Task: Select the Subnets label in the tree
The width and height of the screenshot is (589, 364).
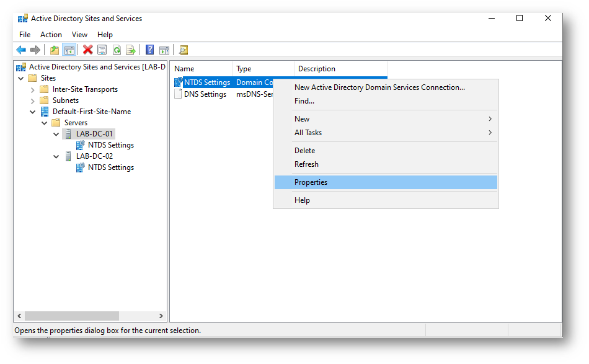Action: [66, 100]
